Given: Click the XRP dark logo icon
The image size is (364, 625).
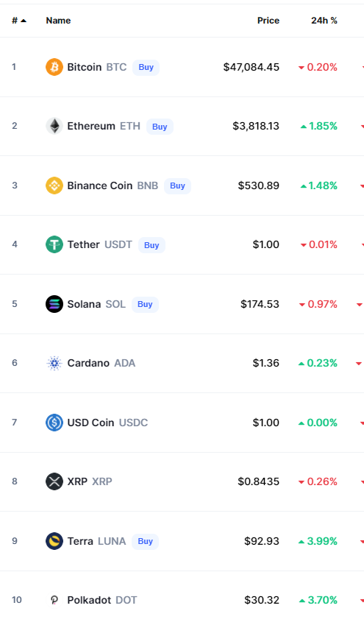Looking at the screenshot, I should point(54,481).
